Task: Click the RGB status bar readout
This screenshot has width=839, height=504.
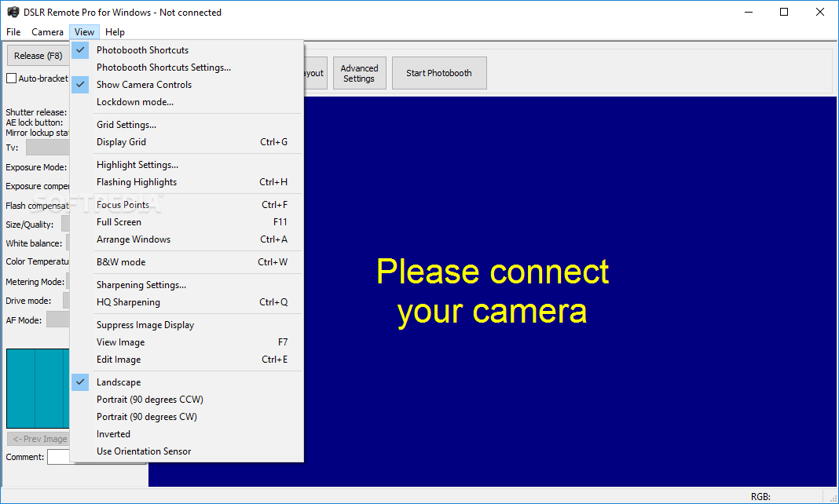Action: [760, 496]
